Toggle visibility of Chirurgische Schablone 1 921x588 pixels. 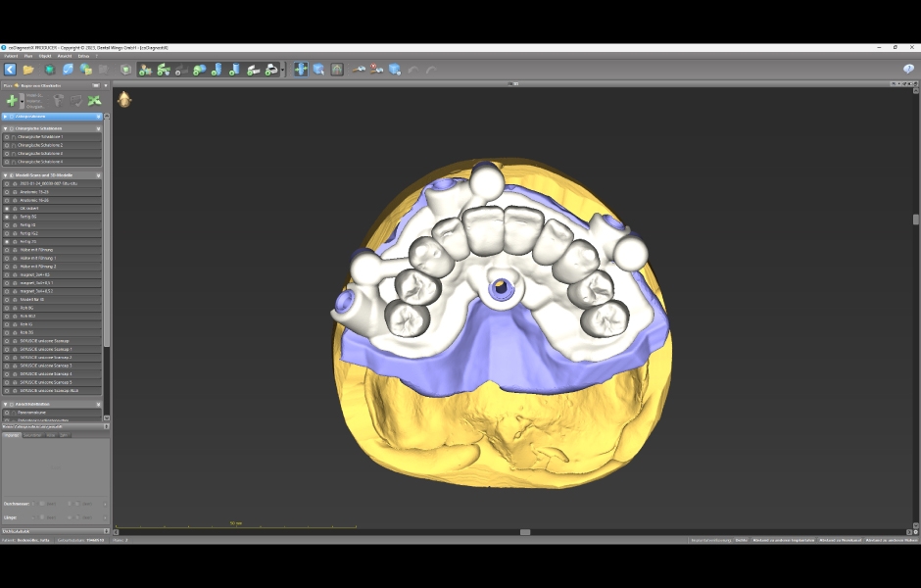click(x=7, y=137)
